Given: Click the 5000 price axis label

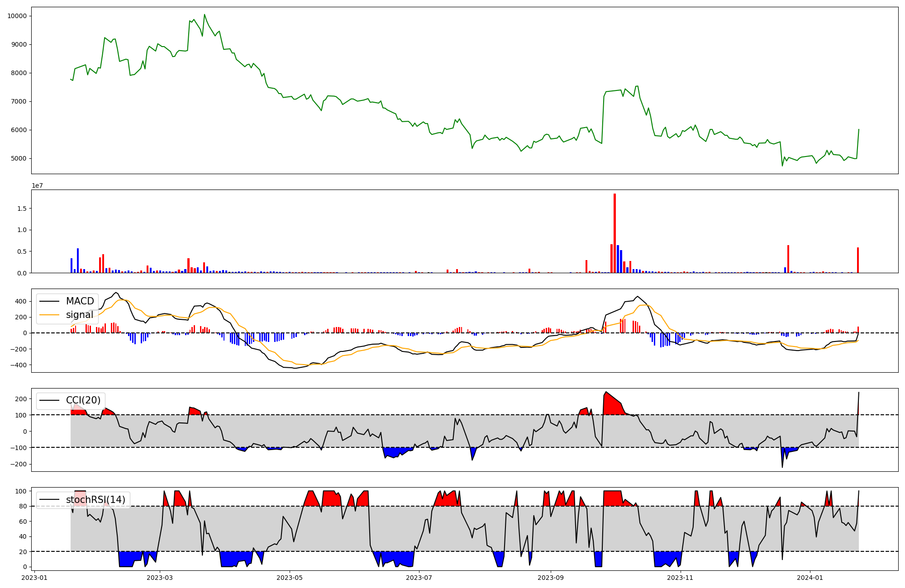Looking at the screenshot, I should click(x=19, y=158).
